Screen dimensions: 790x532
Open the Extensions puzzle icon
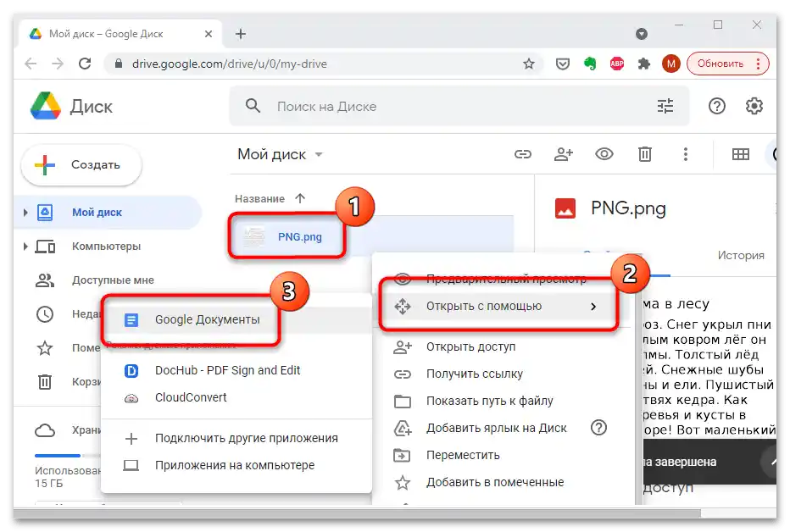coord(644,64)
